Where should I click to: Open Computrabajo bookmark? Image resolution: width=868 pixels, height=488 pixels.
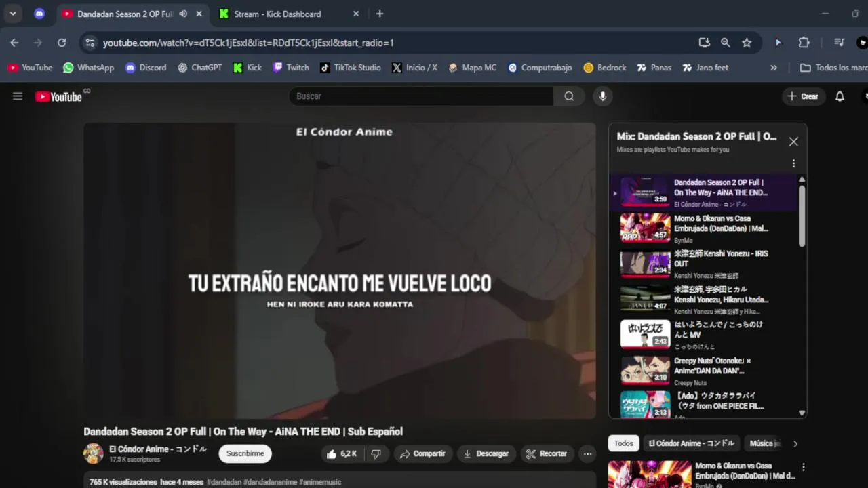pos(540,68)
